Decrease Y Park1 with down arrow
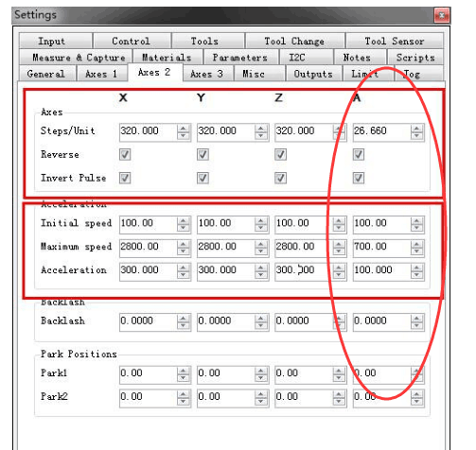This screenshot has height=450, width=476. [x=261, y=378]
